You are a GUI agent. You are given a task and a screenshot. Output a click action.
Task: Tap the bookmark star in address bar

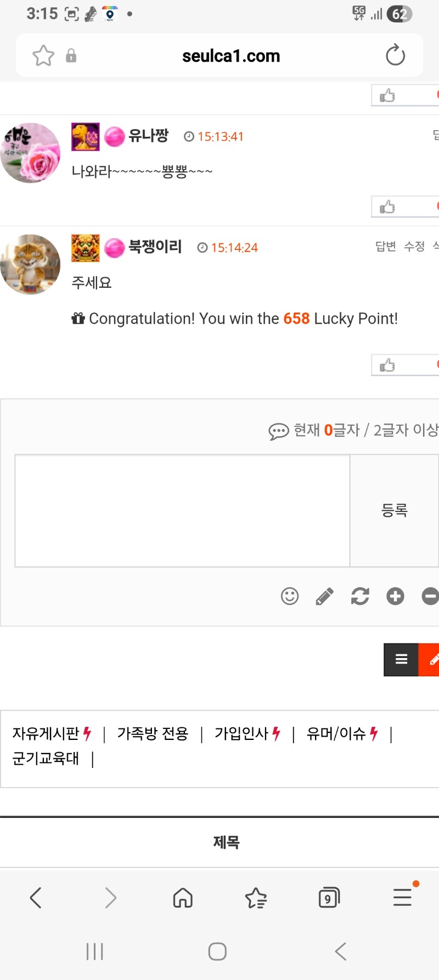click(43, 55)
